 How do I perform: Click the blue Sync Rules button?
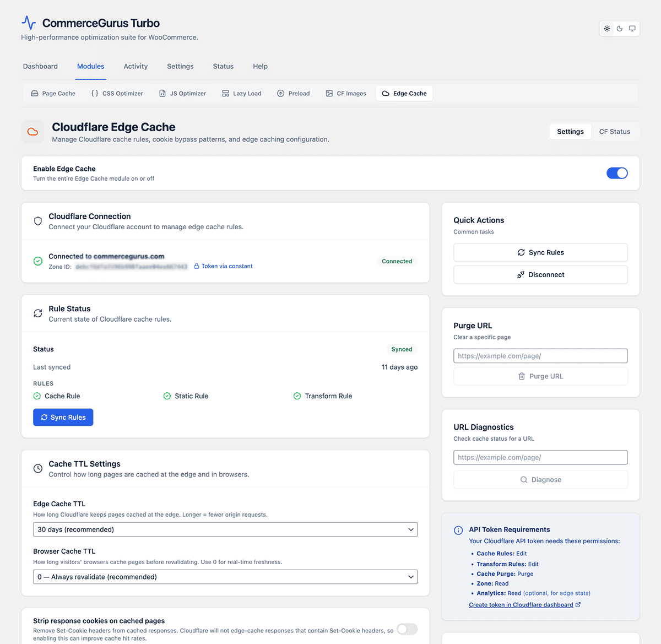click(x=63, y=418)
